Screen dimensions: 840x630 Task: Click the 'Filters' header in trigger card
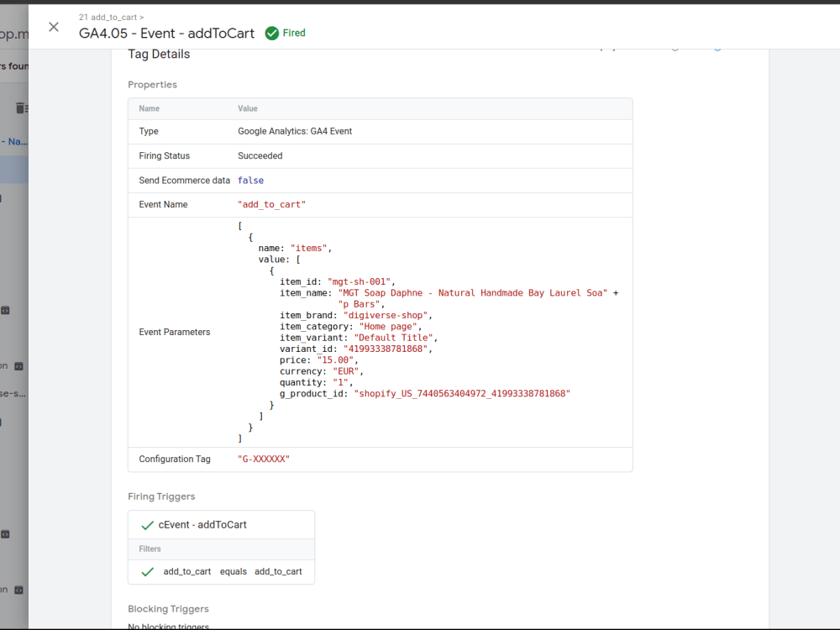point(150,549)
